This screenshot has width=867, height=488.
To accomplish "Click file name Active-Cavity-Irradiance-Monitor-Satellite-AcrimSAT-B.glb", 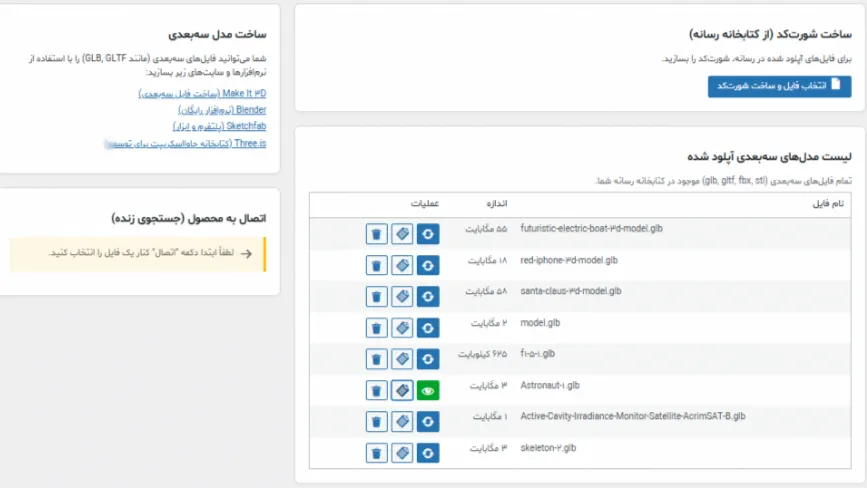I will click(633, 416).
